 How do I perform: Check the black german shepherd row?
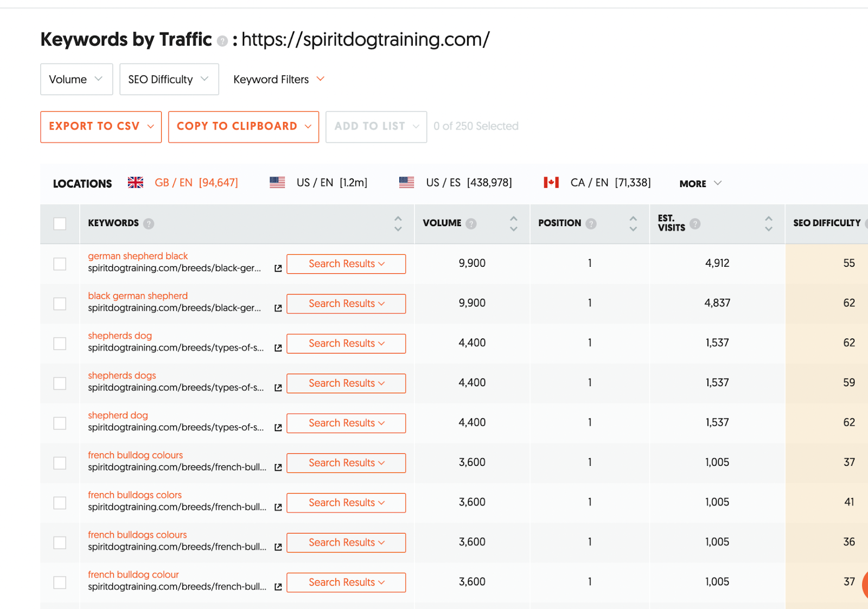click(60, 304)
